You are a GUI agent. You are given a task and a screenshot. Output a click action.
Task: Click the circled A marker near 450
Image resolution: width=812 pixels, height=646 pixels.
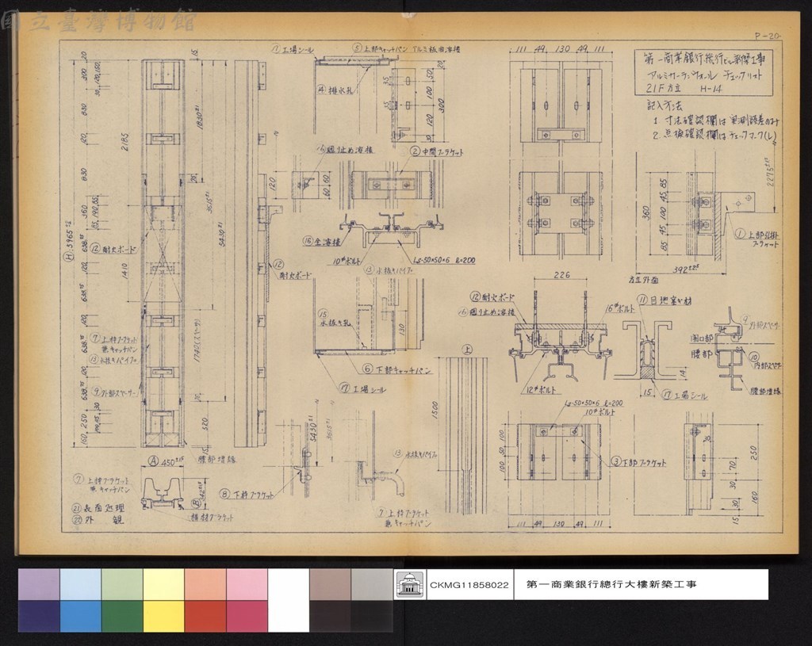[x=153, y=461]
